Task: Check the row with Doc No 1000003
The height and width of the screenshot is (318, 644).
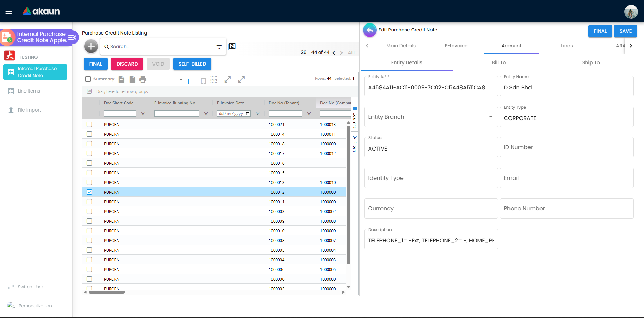Action: click(89, 211)
